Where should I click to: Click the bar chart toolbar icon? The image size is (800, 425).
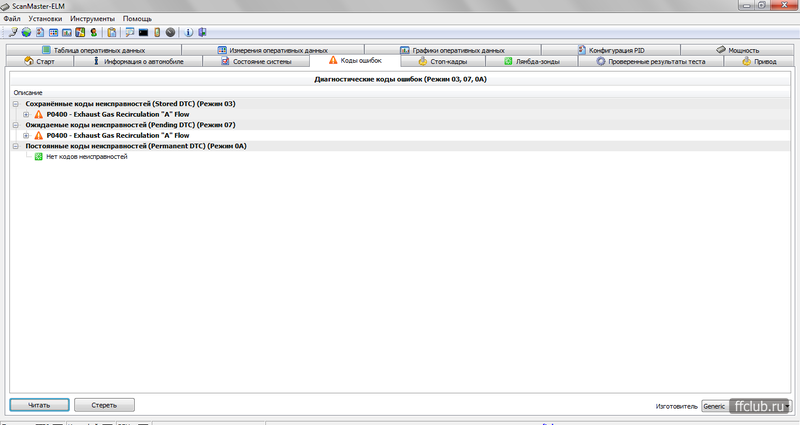click(66, 32)
